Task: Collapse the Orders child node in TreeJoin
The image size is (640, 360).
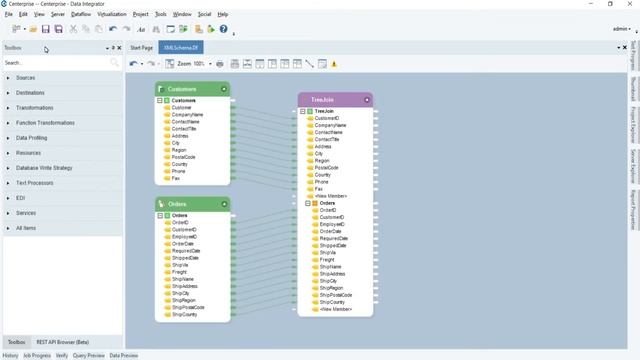Action: (308, 203)
